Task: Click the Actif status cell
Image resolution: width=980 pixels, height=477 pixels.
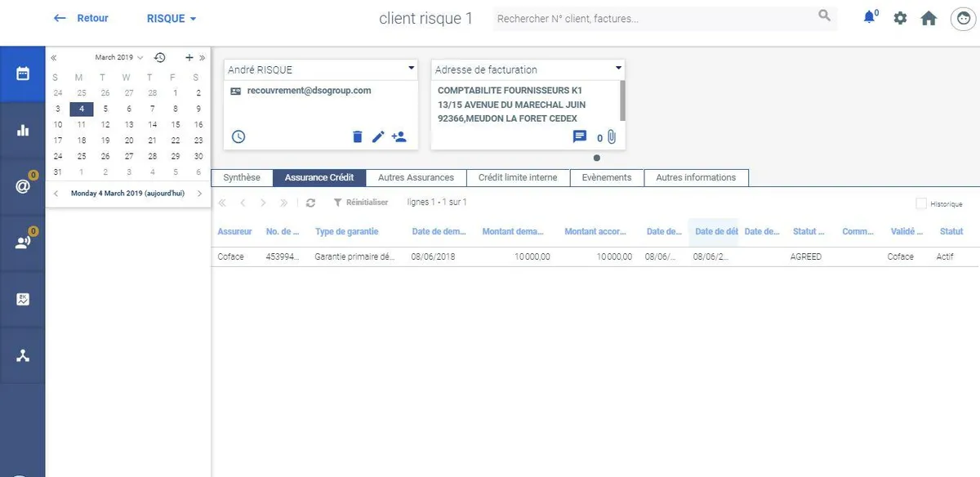Action: 946,256
